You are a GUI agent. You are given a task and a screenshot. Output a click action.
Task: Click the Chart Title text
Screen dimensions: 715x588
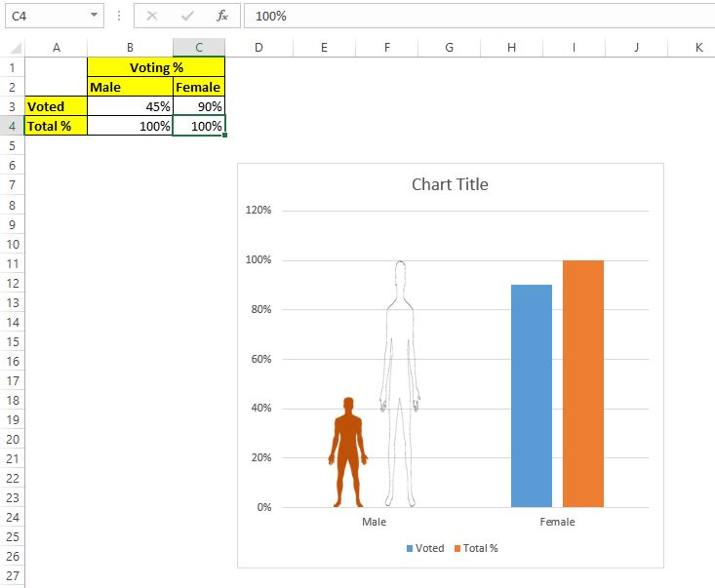(450, 184)
